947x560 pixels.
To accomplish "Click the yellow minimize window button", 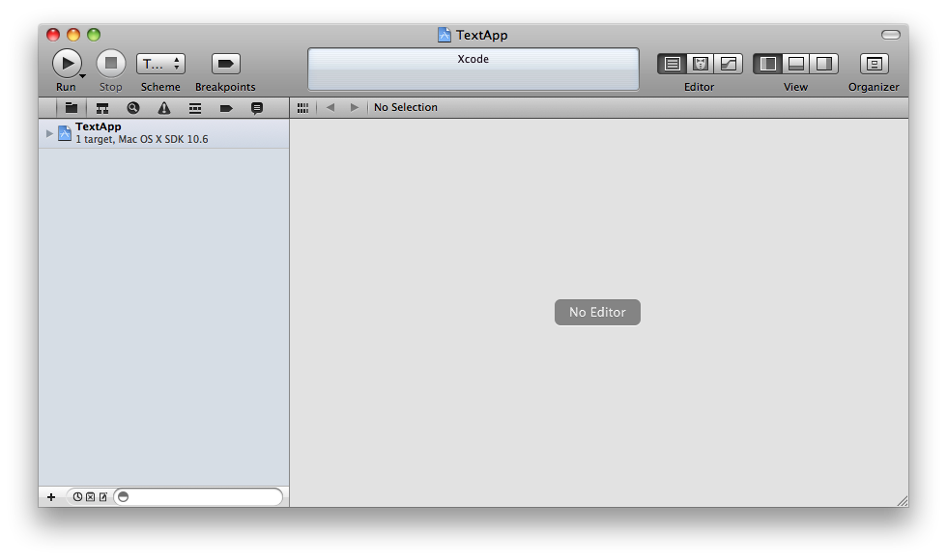I will tap(73, 35).
